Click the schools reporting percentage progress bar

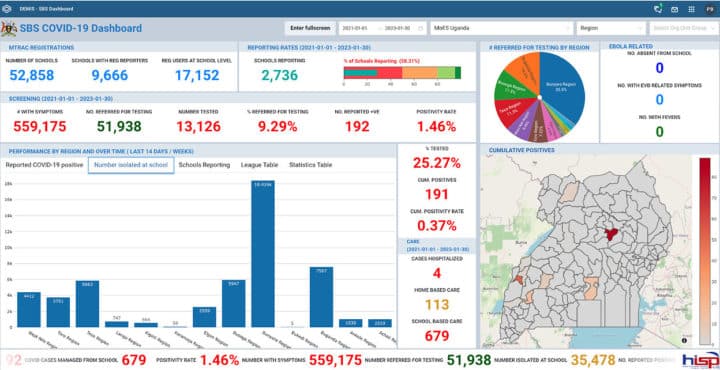click(402, 73)
